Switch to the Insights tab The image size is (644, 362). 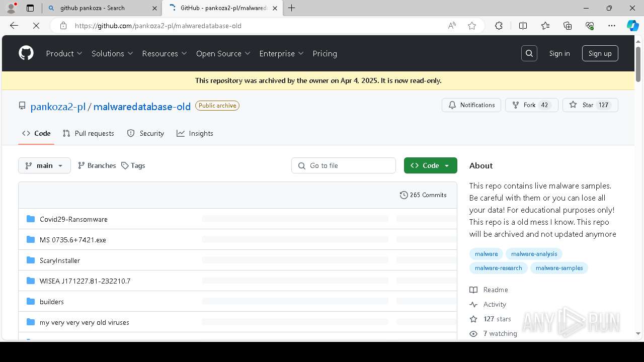click(x=195, y=133)
